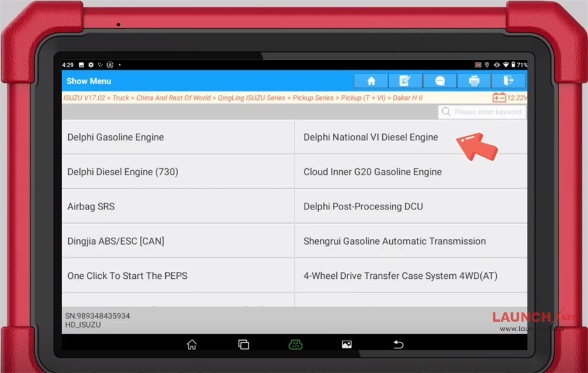Image resolution: width=588 pixels, height=373 pixels.
Task: Open 4-Wheel Drive Transfer Case System 4WD(AT)
Action: 411,275
